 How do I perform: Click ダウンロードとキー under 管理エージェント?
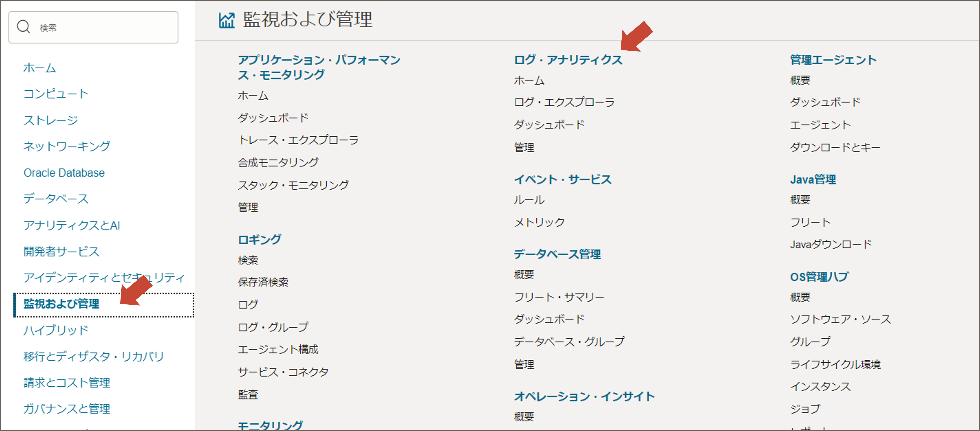tap(835, 147)
